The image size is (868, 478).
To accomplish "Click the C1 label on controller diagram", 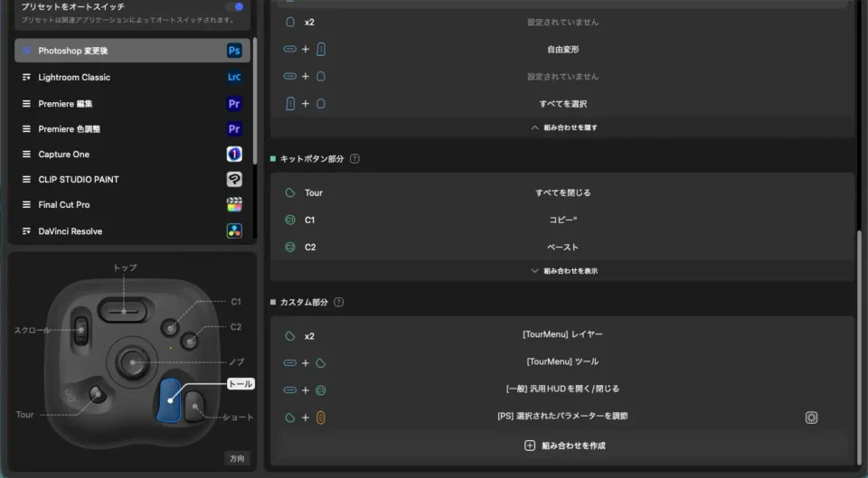I will [236, 302].
